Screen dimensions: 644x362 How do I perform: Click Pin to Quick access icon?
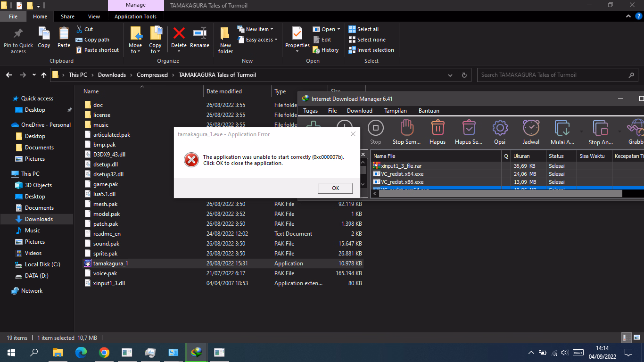coord(18,33)
